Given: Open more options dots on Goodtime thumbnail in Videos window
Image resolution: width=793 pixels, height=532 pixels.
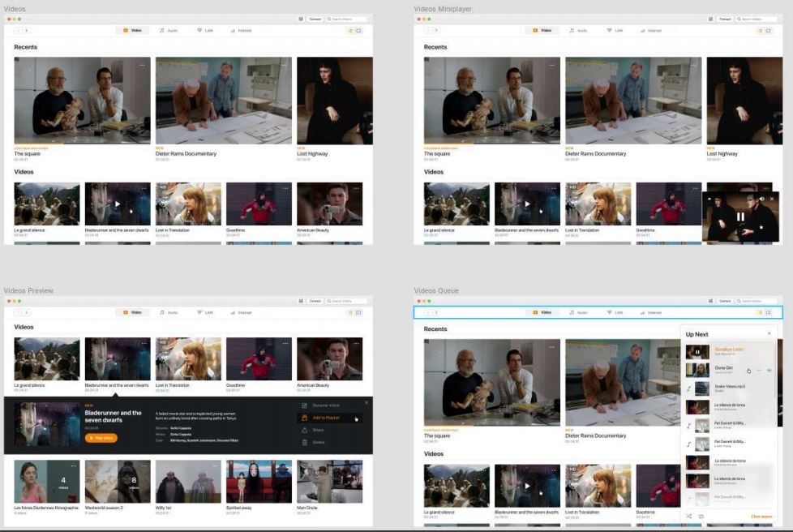Looking at the screenshot, I should point(285,189).
